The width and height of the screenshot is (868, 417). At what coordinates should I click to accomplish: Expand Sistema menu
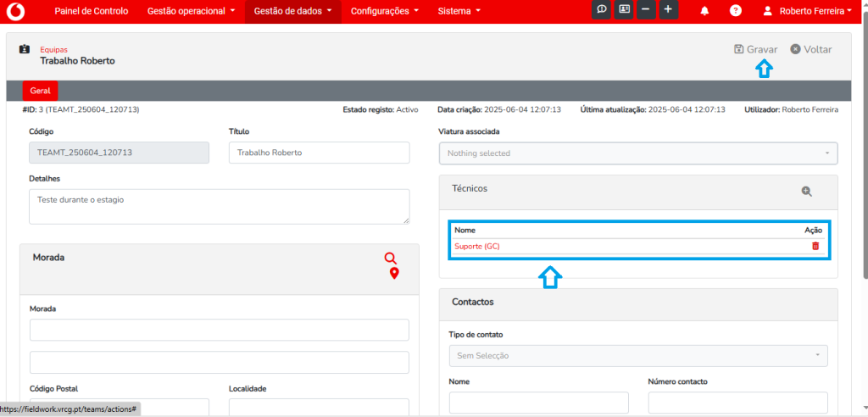pos(459,11)
